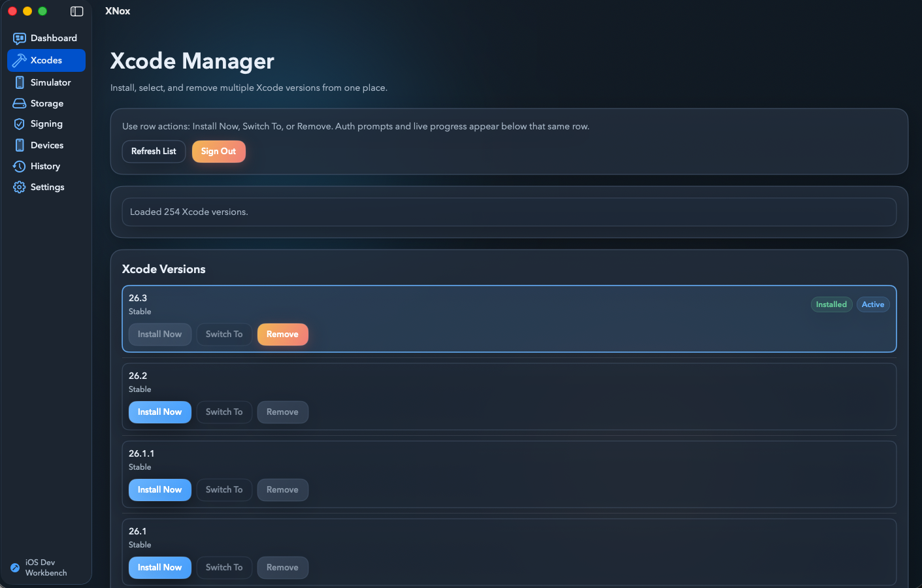Open the History clock section

(x=46, y=166)
